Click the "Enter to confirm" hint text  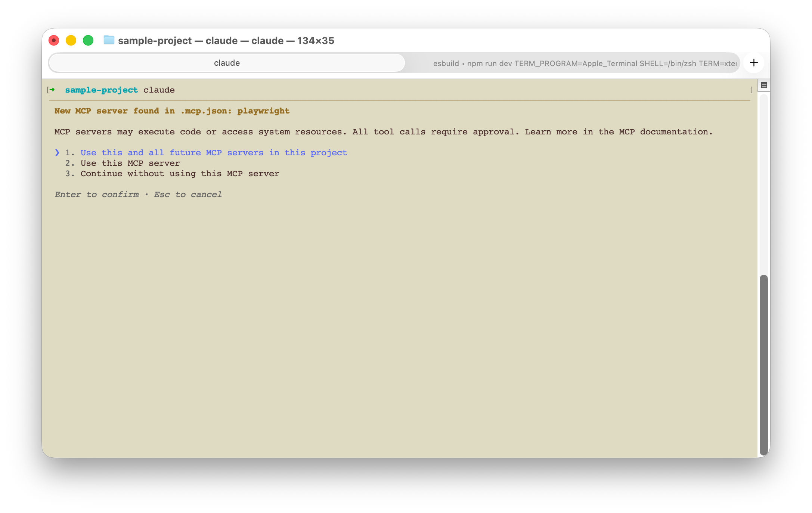(96, 195)
